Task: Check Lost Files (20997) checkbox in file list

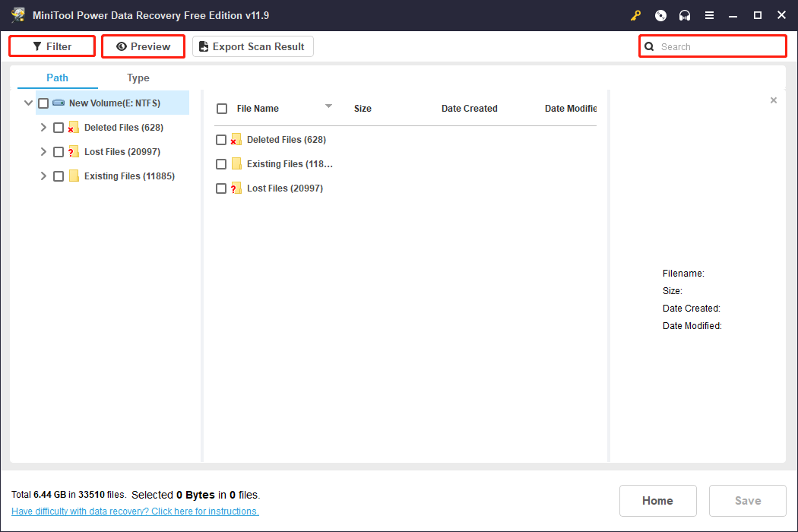Action: pos(221,189)
